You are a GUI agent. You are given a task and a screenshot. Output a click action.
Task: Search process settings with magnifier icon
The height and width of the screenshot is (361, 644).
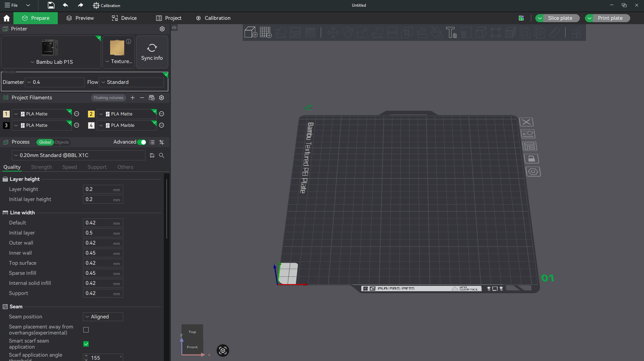(162, 155)
